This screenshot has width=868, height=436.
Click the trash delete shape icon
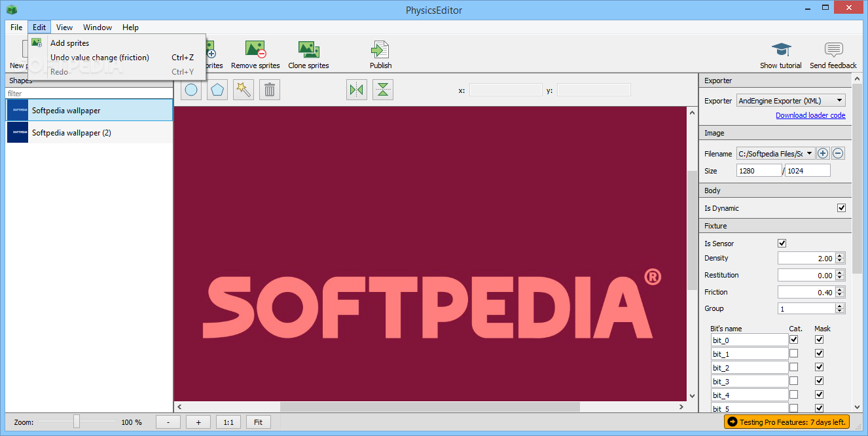coord(270,90)
